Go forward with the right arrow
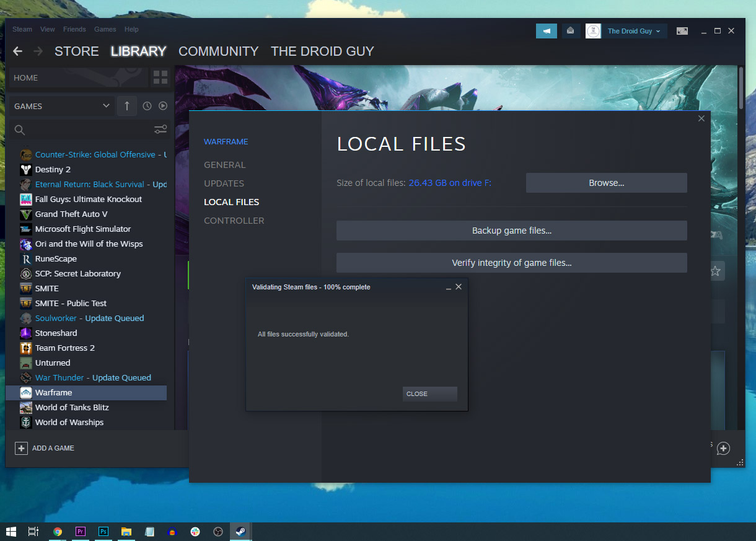The image size is (756, 541). click(x=38, y=51)
